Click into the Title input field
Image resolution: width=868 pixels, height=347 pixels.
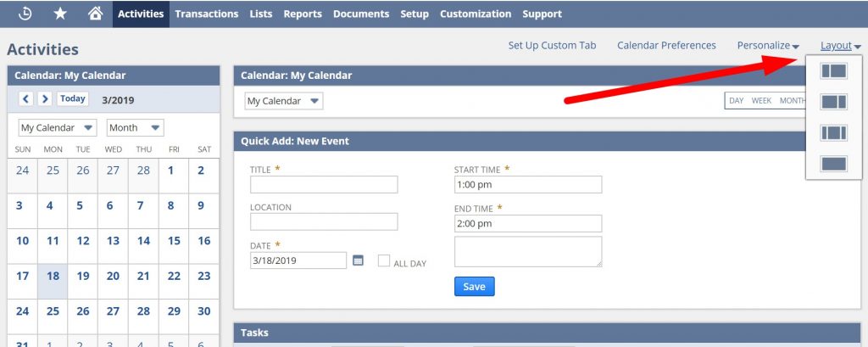[x=324, y=185]
